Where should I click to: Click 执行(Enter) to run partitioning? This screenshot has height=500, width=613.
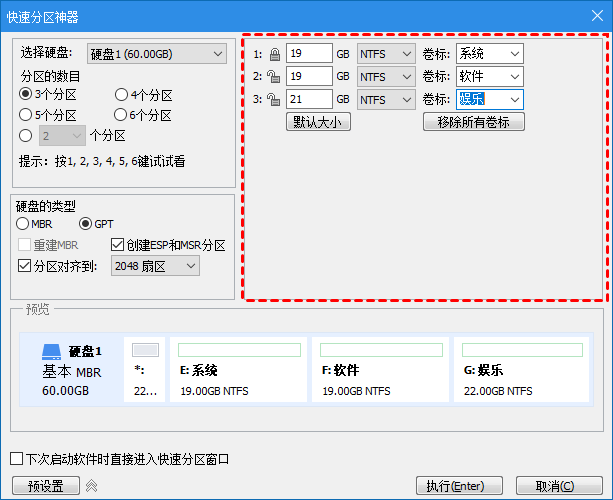(456, 486)
